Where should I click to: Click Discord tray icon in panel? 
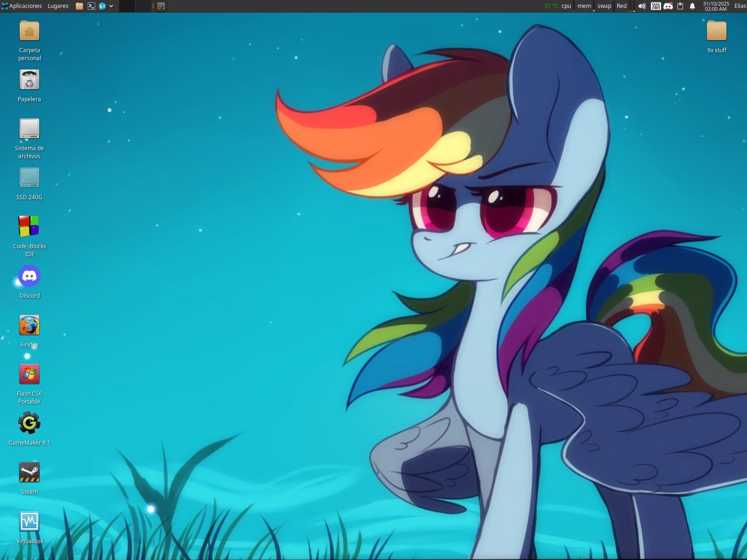(668, 6)
